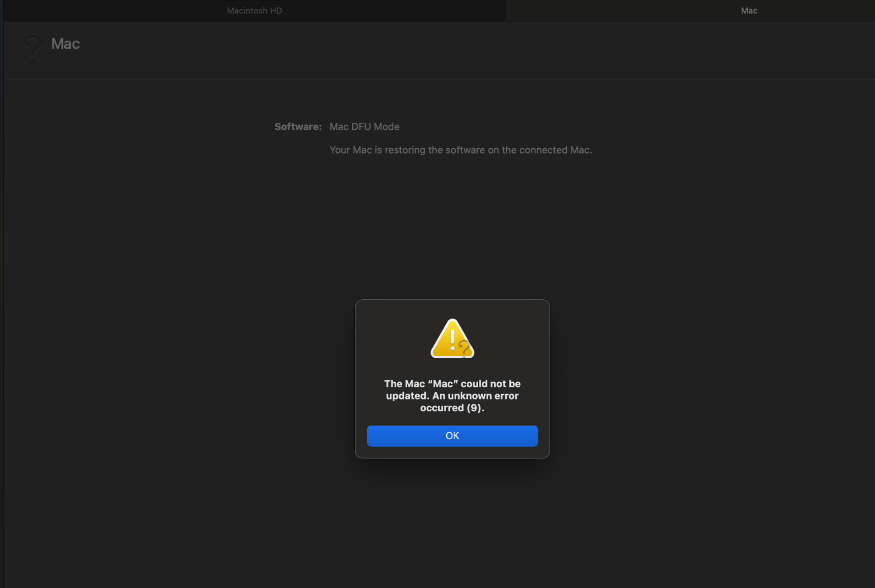The height and width of the screenshot is (588, 875).
Task: Click the Mac device name heading
Action: (x=66, y=44)
